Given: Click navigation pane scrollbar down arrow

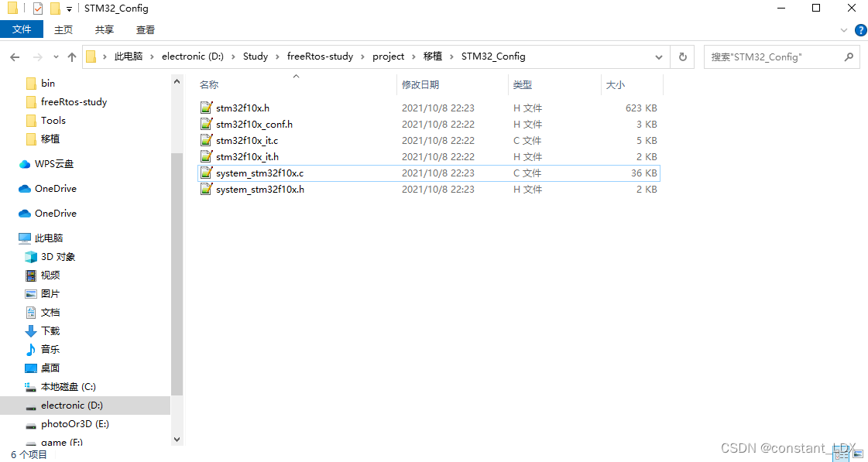Looking at the screenshot, I should [x=177, y=440].
